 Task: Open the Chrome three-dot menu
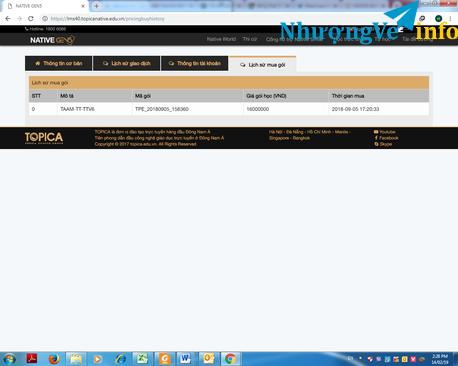(x=450, y=19)
